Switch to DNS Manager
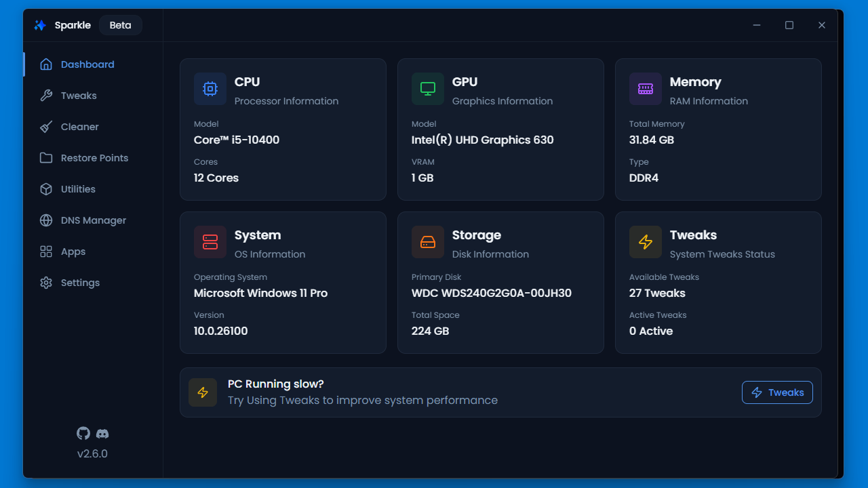Screen dimensions: 868x488 point(94,220)
